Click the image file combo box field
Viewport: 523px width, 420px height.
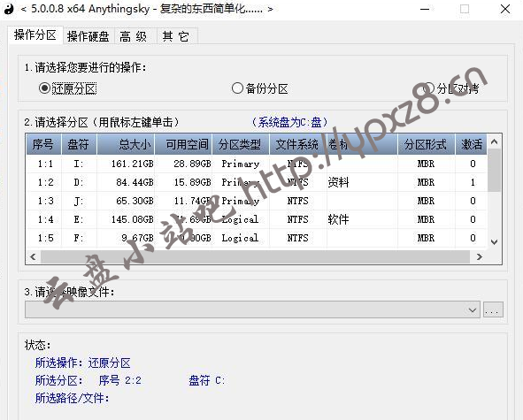[252, 310]
